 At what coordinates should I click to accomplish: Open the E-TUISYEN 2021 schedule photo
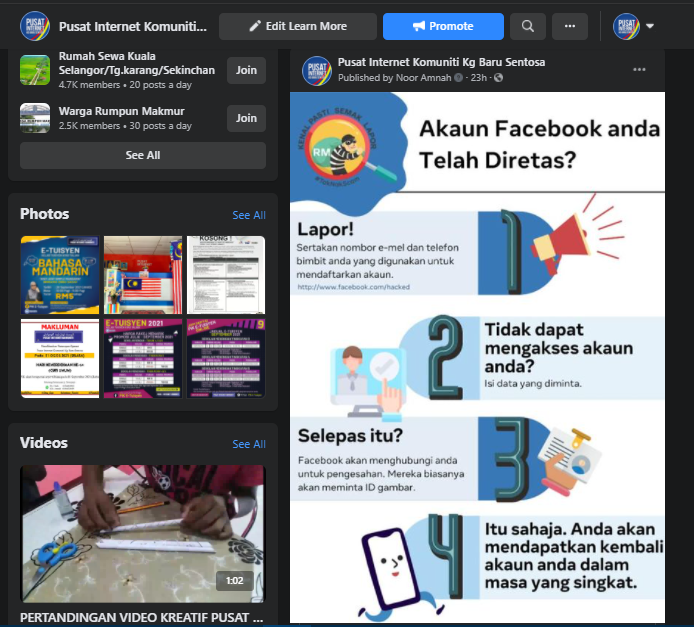pyautogui.click(x=143, y=358)
